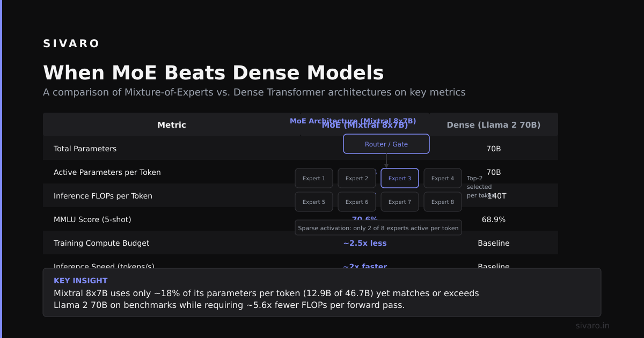This screenshot has width=644, height=338.
Task: Click the Expert 7 box
Action: point(400,202)
